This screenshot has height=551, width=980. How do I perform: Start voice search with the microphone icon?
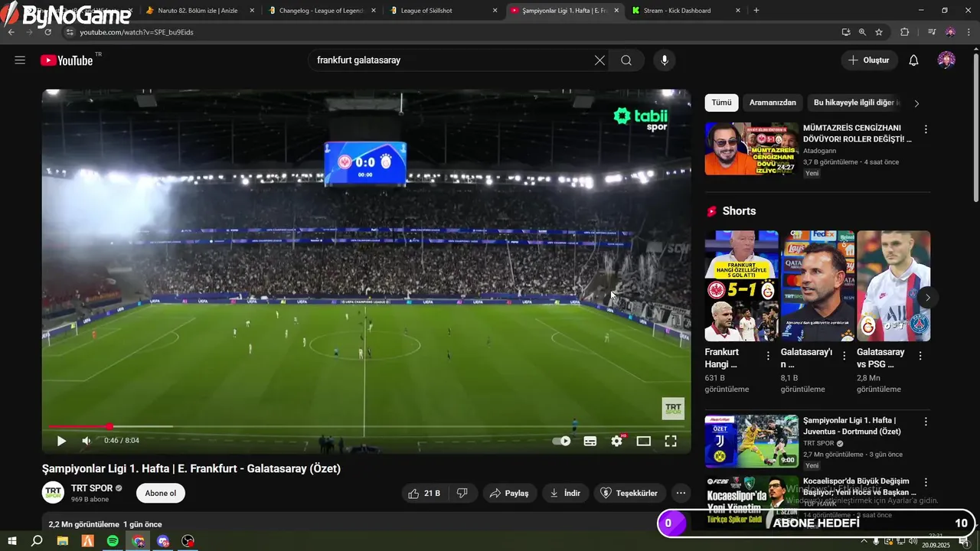tap(665, 60)
